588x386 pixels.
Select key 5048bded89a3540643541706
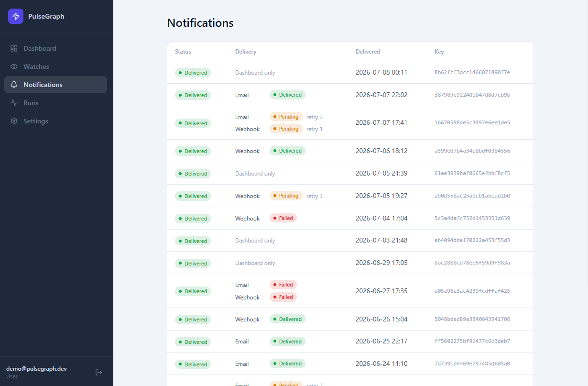point(472,319)
